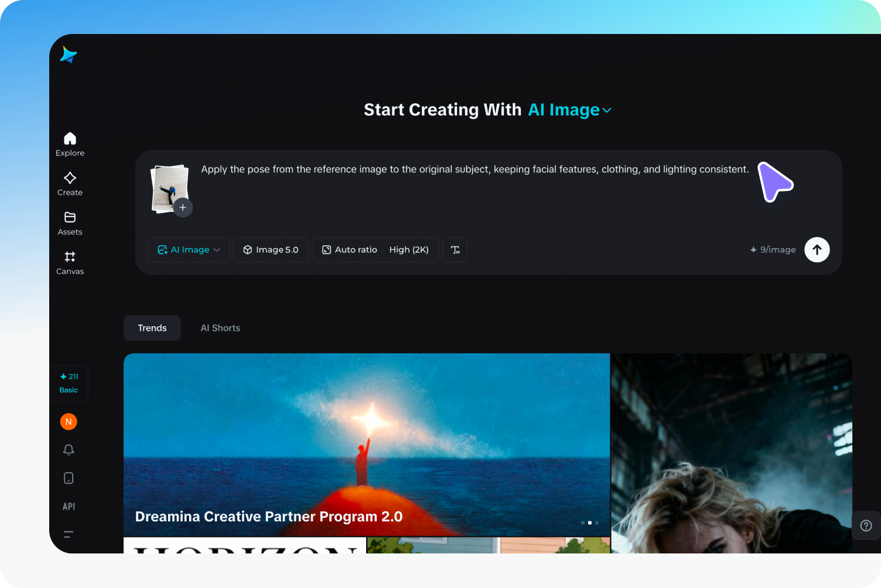881x588 pixels.
Task: Open the AI Image mode dropdown
Action: (189, 249)
